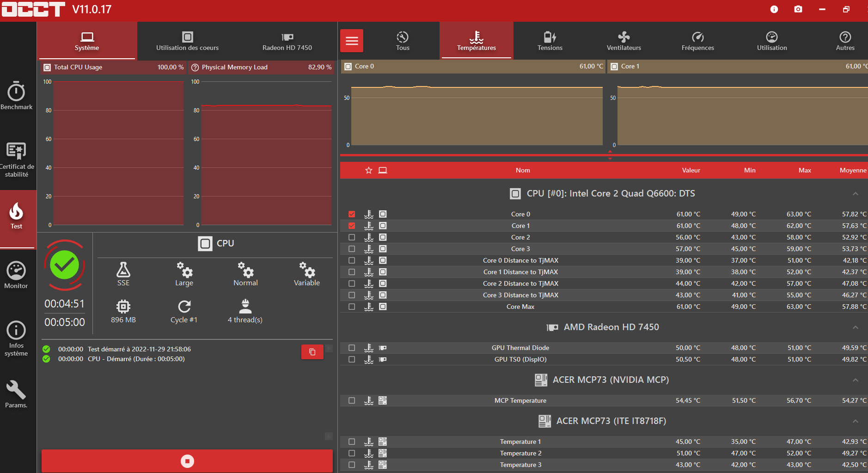Open the Fréquences tab
Image resolution: width=868 pixels, height=473 pixels.
point(698,41)
